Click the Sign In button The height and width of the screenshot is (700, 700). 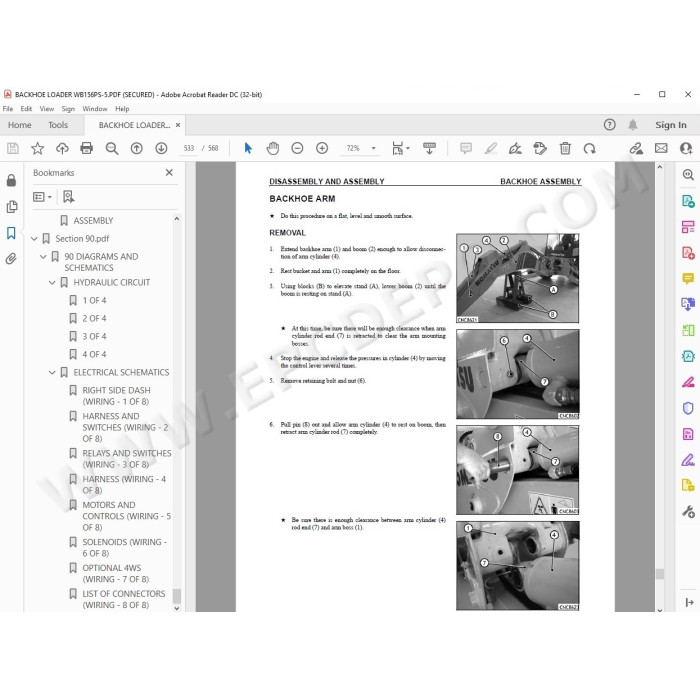[671, 125]
